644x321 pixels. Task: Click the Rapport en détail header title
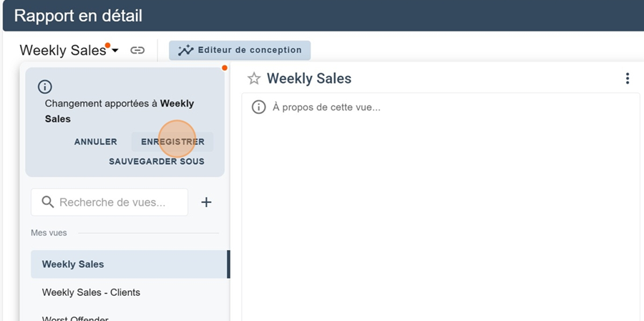(x=78, y=16)
